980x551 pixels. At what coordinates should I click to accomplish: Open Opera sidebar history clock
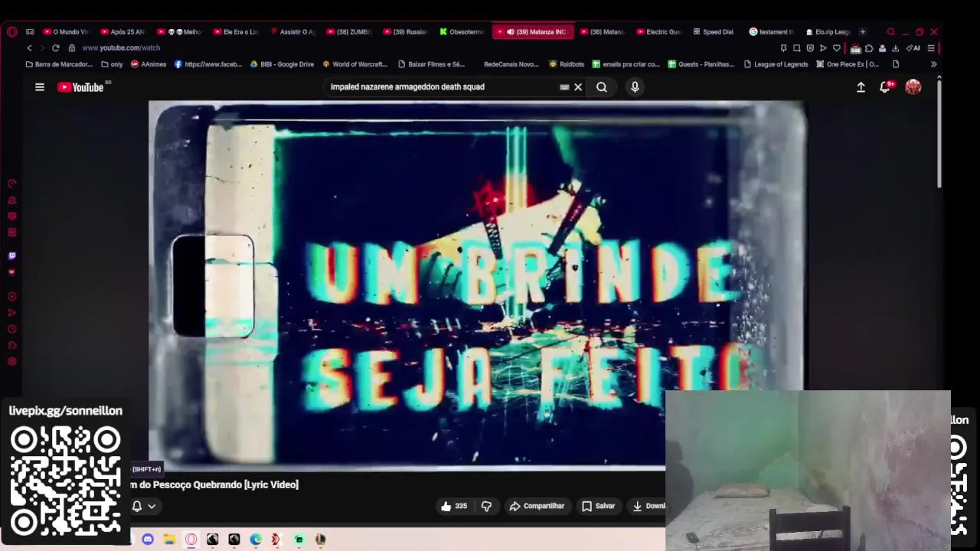(11, 329)
